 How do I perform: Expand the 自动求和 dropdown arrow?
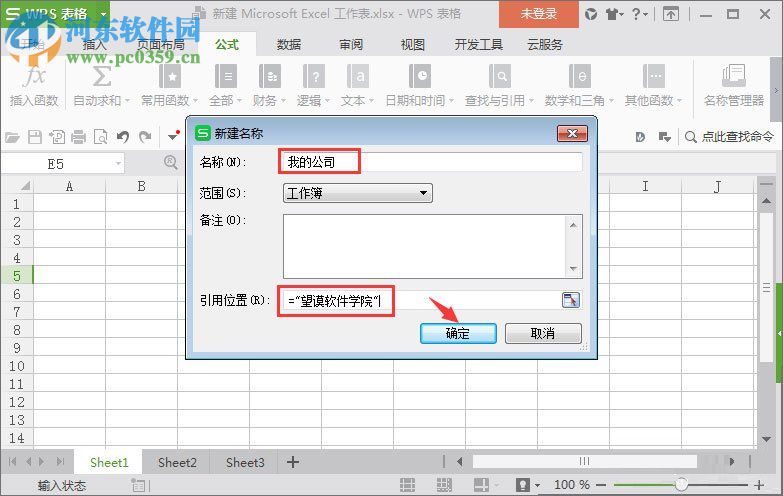point(127,101)
